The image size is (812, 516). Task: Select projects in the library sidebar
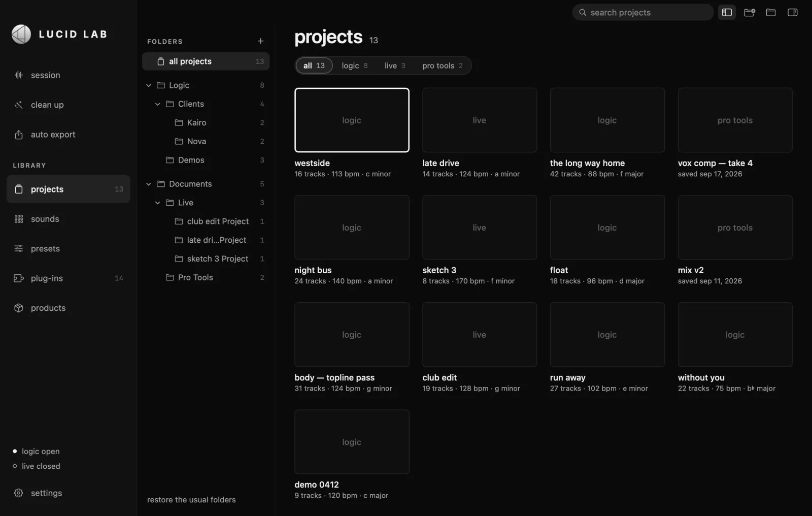tap(68, 189)
